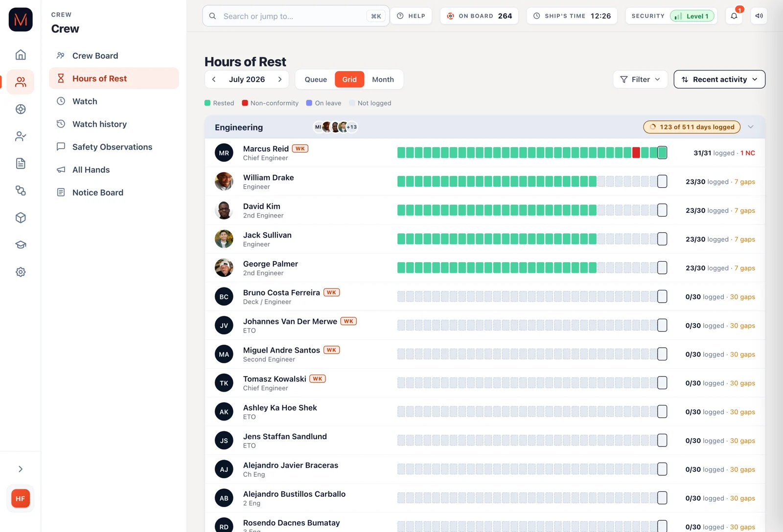Switch to Queue view
Screen dimensions: 783x532
point(316,79)
